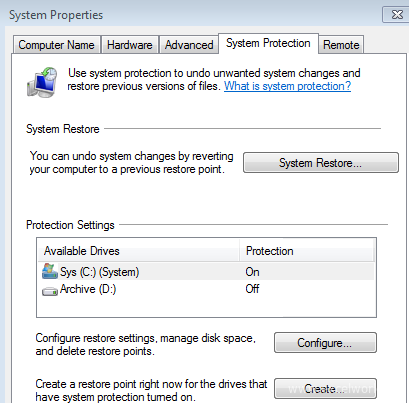Open the What is system protection link
Image resolution: width=409 pixels, height=403 pixels.
coord(287,86)
